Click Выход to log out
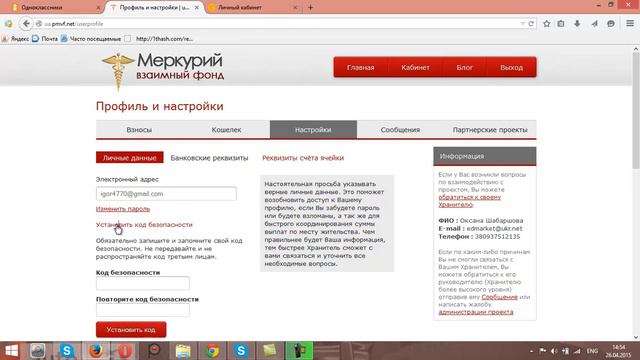The image size is (640, 360). coord(511,67)
